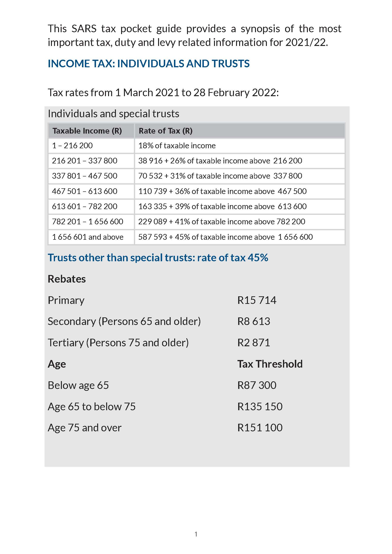Click the rate cell starting with "70 532 + 31%"
This screenshot has width=392, height=554.
(220, 176)
